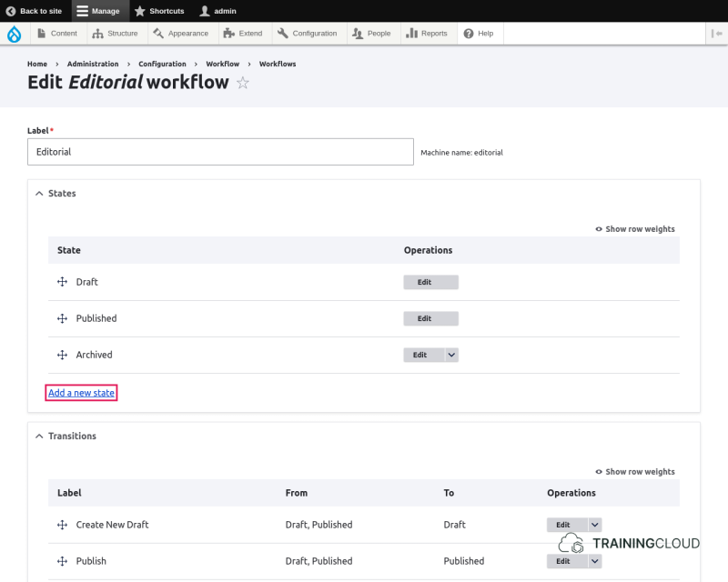Click the To column header
Screen dimensions: 728x582
(449, 493)
